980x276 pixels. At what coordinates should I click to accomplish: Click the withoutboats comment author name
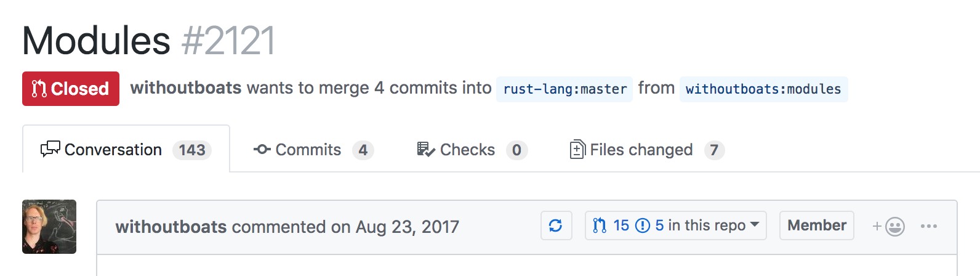[171, 227]
